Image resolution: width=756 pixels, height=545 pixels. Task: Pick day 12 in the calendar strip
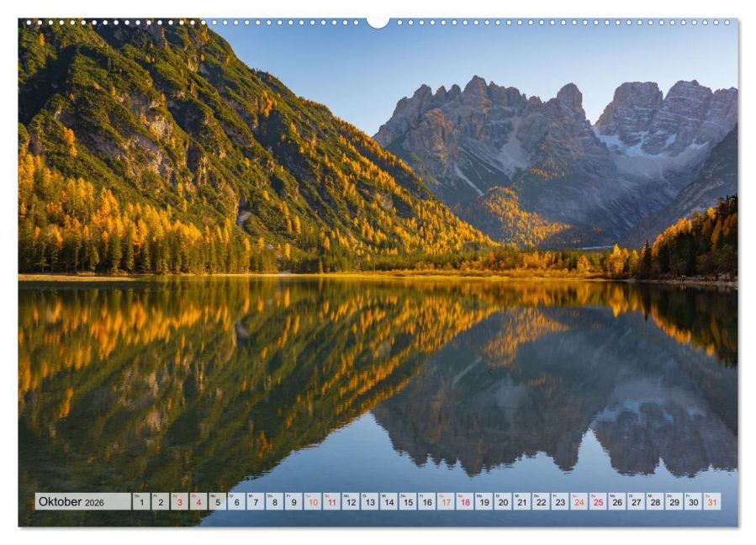pyautogui.click(x=351, y=501)
